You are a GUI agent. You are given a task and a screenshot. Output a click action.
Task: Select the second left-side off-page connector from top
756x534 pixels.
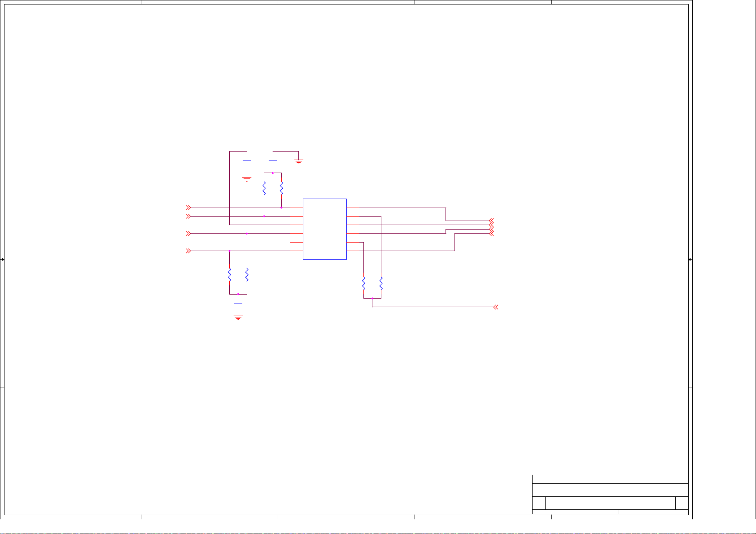(188, 216)
